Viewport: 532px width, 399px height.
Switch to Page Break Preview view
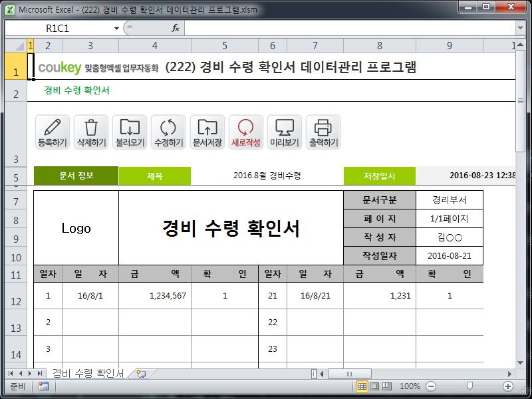point(387,386)
